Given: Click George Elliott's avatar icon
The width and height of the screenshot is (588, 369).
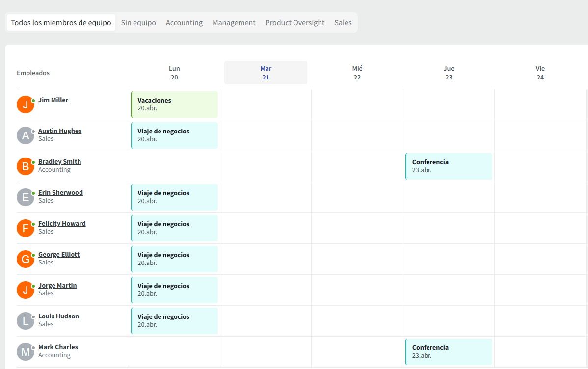Looking at the screenshot, I should point(25,259).
